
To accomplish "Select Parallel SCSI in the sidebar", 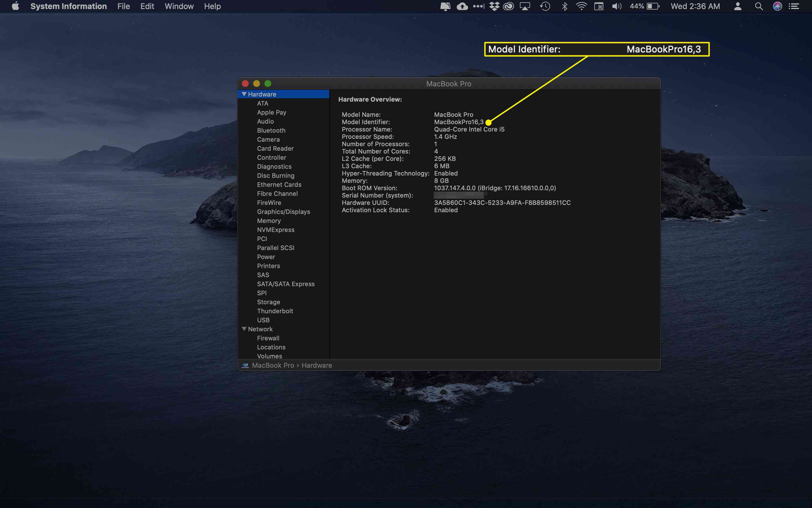I will [275, 248].
